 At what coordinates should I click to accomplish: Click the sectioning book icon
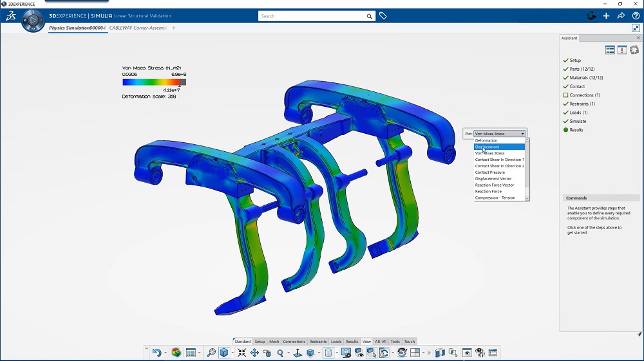point(440,353)
